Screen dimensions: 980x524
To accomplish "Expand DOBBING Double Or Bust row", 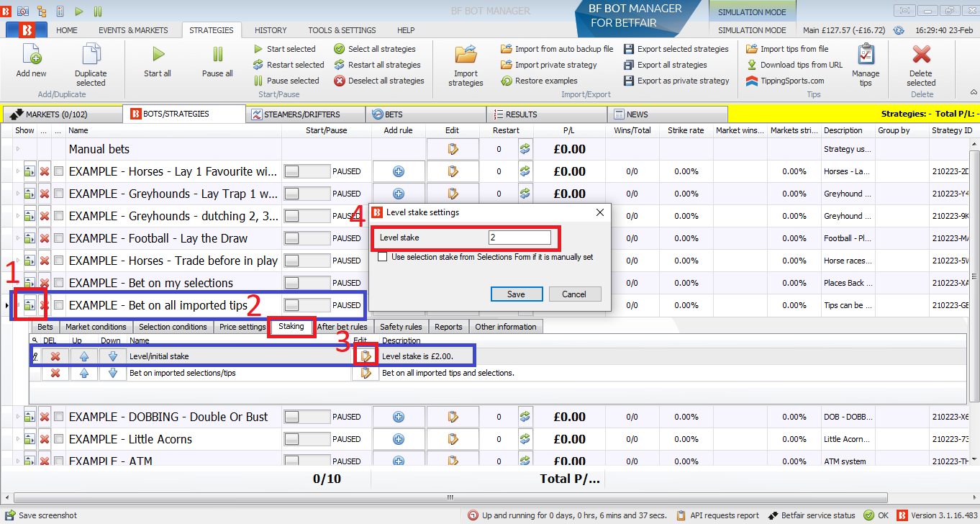I will [x=18, y=417].
